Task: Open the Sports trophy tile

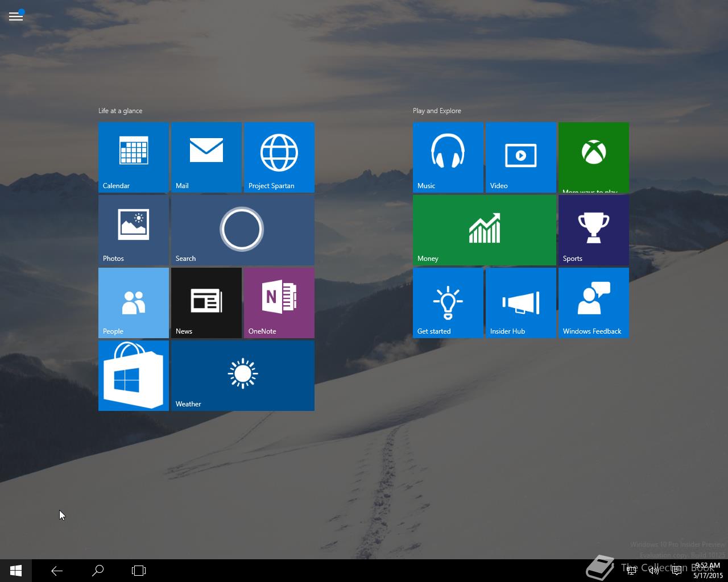Action: 594,230
